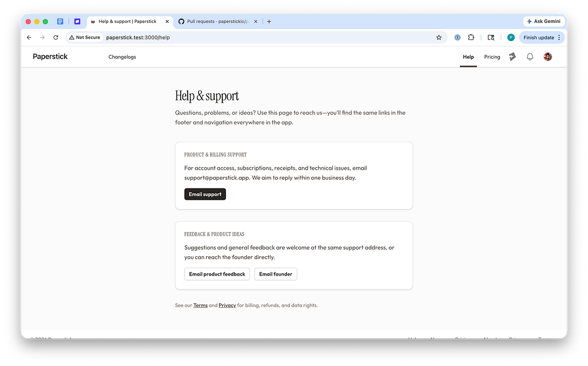Click Ask Gemini button
The height and width of the screenshot is (366, 588).
point(544,21)
